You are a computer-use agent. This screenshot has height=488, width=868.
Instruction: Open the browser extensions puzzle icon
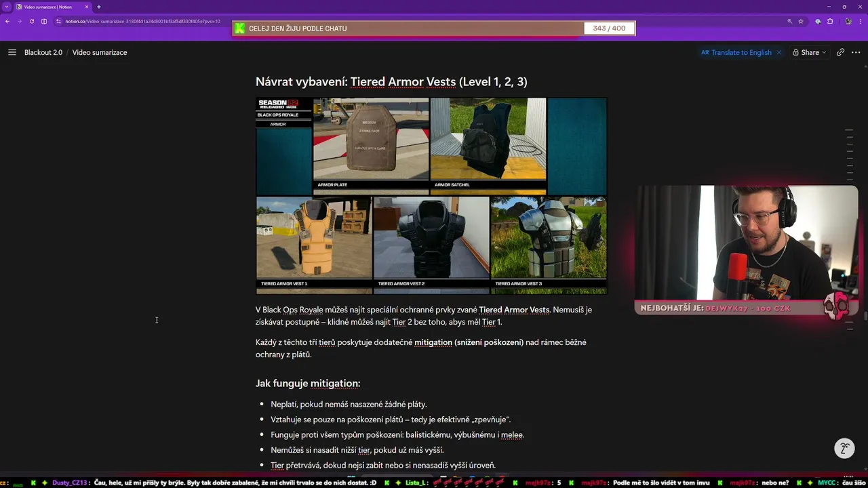830,21
